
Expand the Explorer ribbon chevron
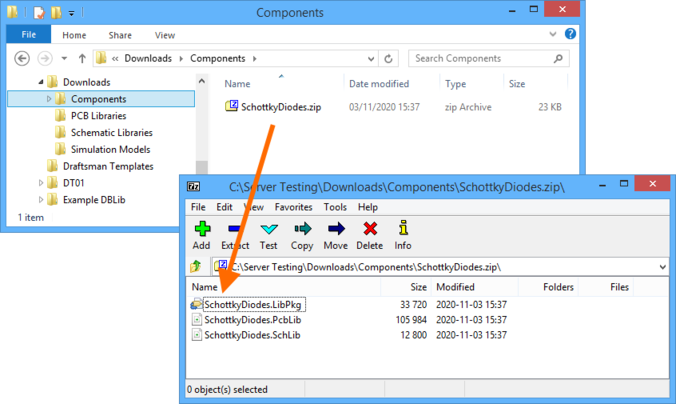point(553,34)
